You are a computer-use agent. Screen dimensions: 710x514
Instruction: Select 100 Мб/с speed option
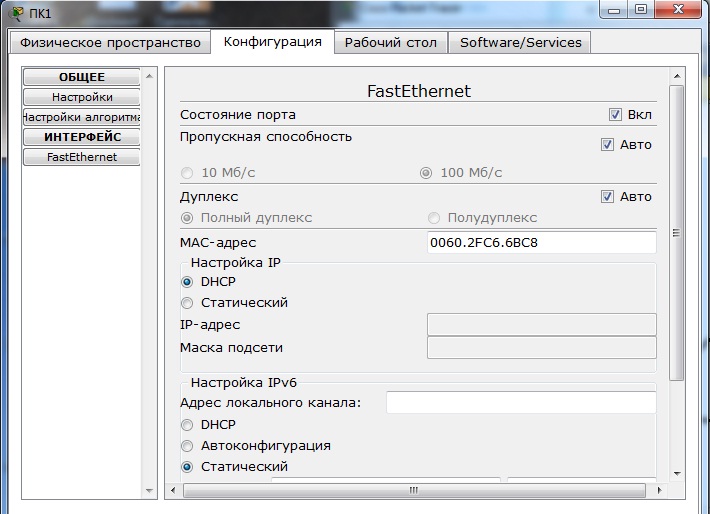(426, 173)
